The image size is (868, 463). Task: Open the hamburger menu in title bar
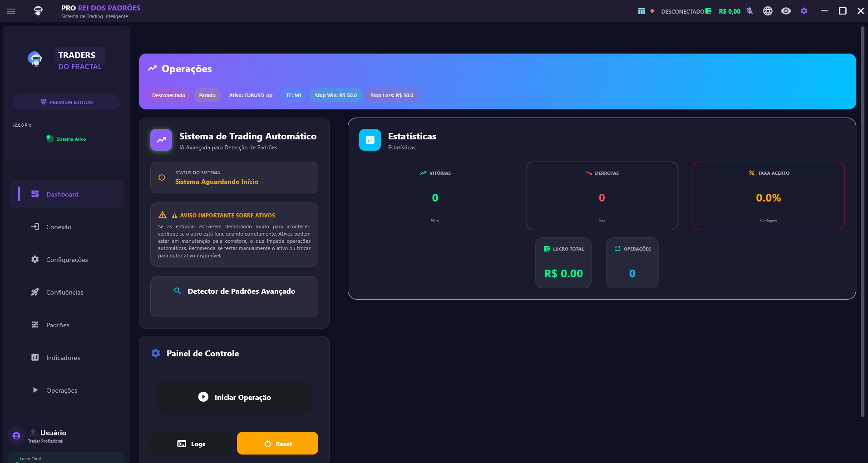[x=11, y=11]
